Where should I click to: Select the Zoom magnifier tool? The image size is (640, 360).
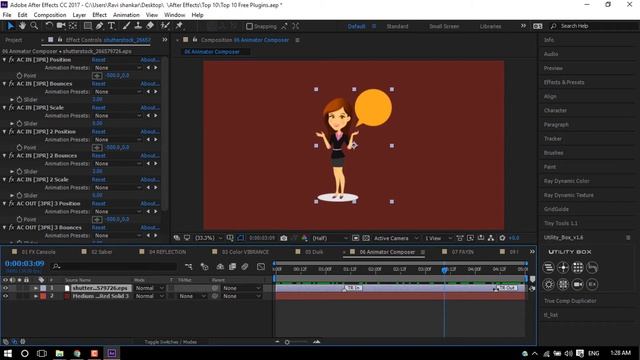pyautogui.click(x=34, y=26)
